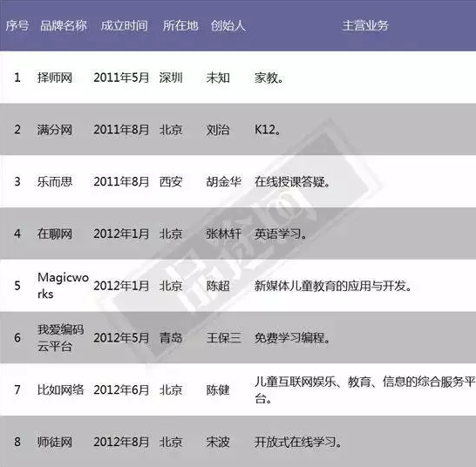Click serial number 4 in 在聊网 row
Screen dimensions: 476x467
17,234
